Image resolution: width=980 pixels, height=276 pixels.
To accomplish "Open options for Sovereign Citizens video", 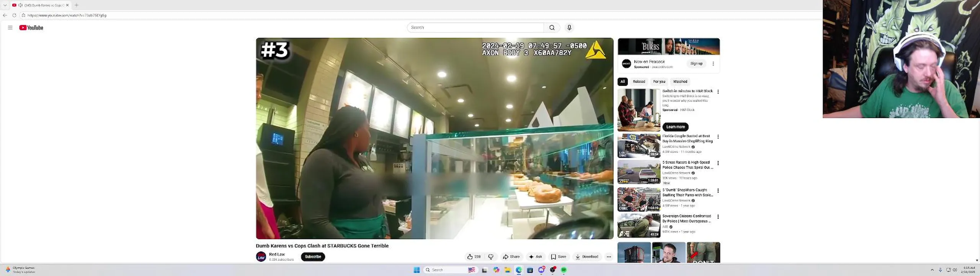I will (x=718, y=217).
